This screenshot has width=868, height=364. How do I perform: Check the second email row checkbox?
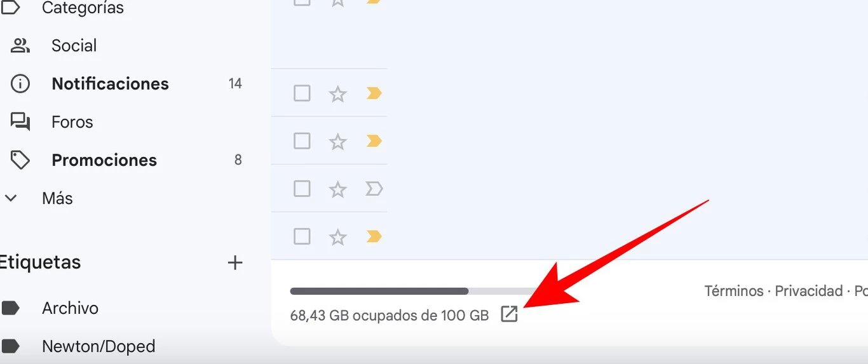[302, 140]
